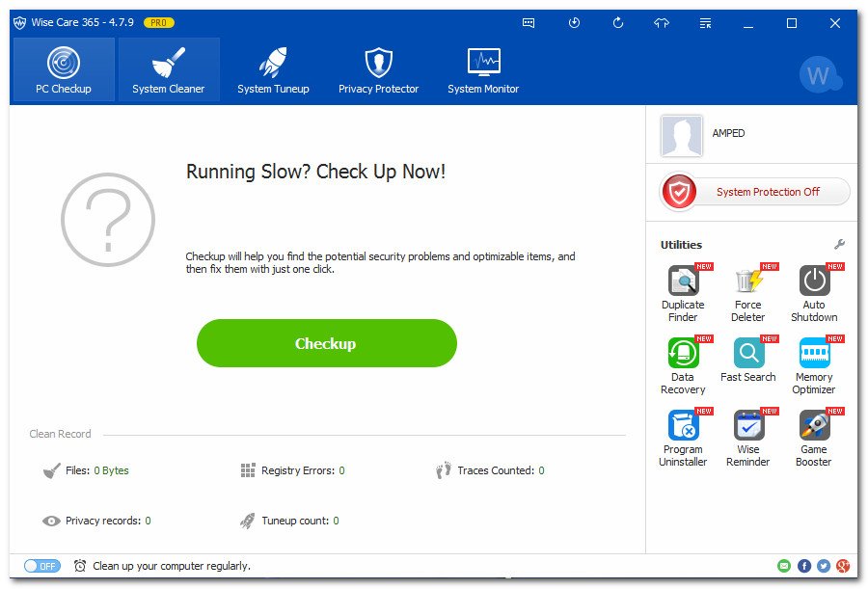Click the 'Files: 0 Bytes' record
The image size is (868, 589).
coord(87,470)
